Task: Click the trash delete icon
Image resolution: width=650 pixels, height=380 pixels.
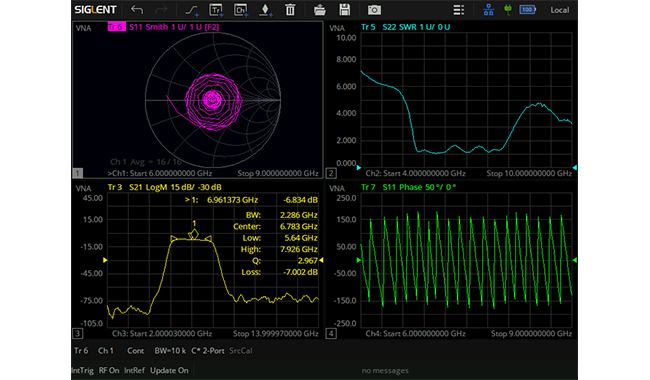Action: coord(290,10)
